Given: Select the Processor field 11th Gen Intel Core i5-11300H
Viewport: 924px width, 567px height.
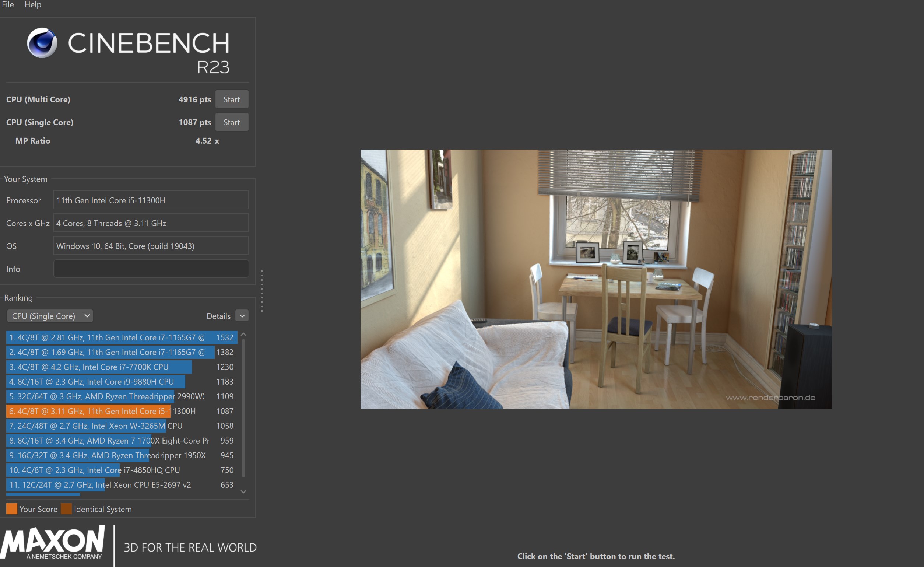Looking at the screenshot, I should [x=151, y=200].
